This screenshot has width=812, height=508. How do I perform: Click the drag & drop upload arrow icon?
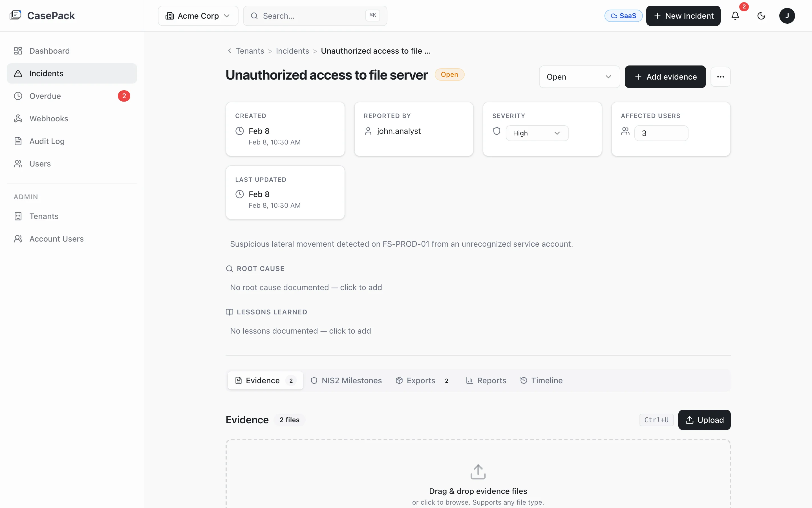pos(478,472)
